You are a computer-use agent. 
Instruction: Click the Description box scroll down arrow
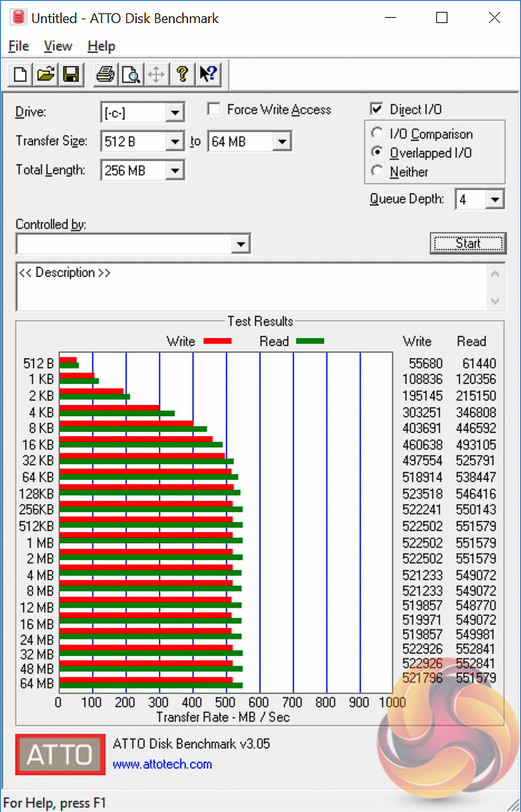(x=495, y=301)
